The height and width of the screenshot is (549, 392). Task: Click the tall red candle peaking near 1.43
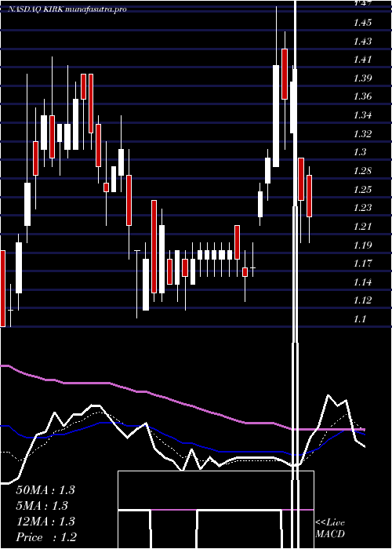pyautogui.click(x=285, y=74)
